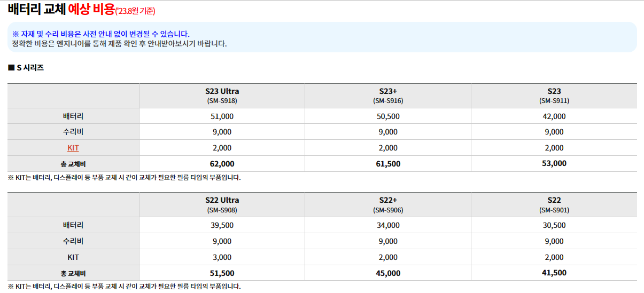Viewport: 644px width, 293px height.
Task: Select the S23+ (SM-S916) column header
Action: pos(388,96)
